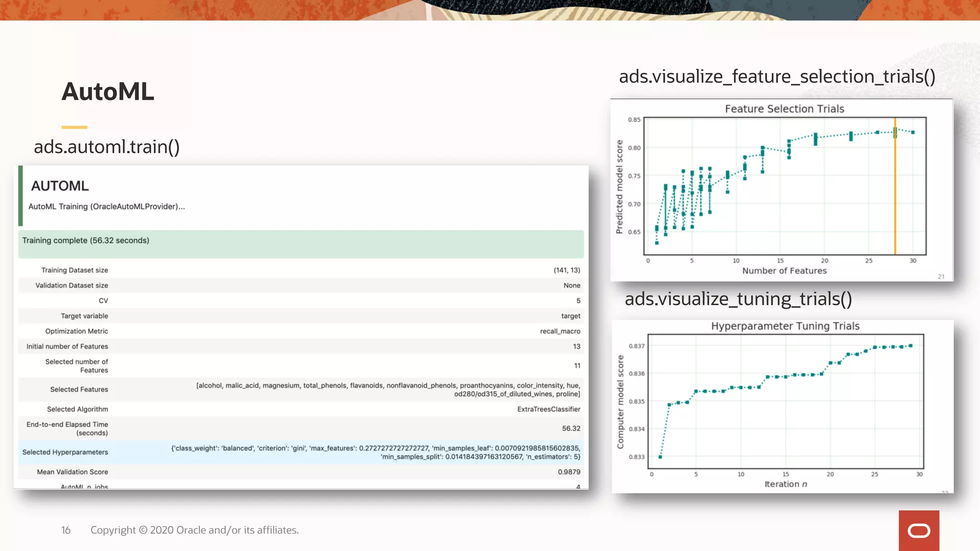Image resolution: width=980 pixels, height=551 pixels.
Task: Click the AutoML slide title
Action: [x=108, y=91]
